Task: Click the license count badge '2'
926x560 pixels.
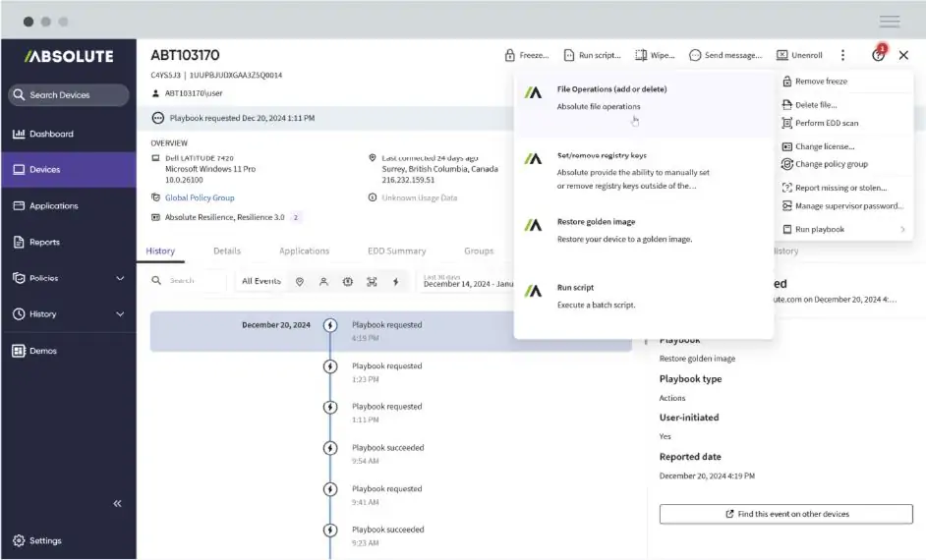Action: coord(296,217)
